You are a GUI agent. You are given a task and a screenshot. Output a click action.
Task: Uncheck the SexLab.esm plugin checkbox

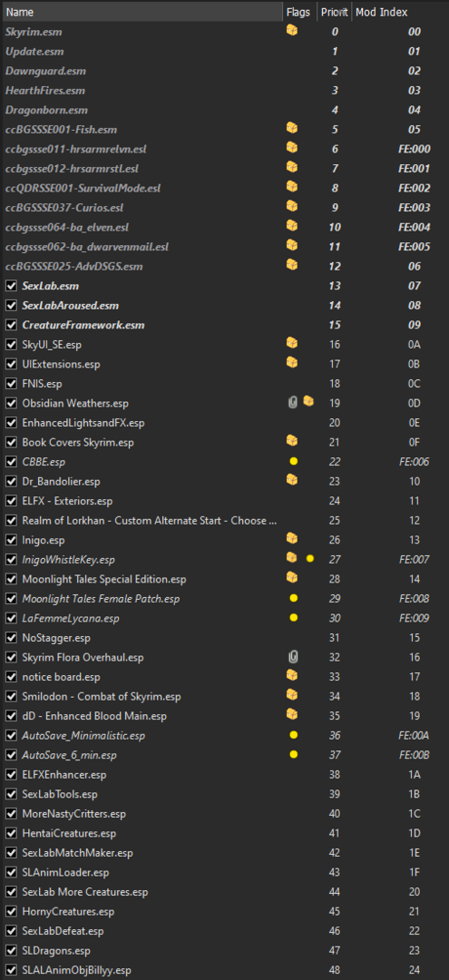pyautogui.click(x=11, y=286)
